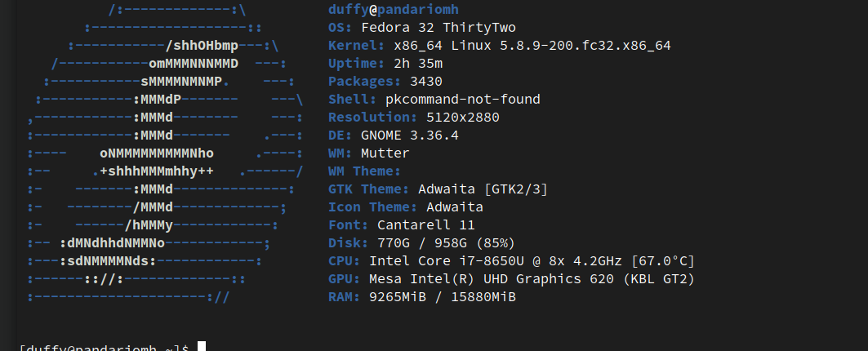Select the Disk usage '770G / 958G (85%)'
Screen dimensions: 868x351
(x=446, y=243)
